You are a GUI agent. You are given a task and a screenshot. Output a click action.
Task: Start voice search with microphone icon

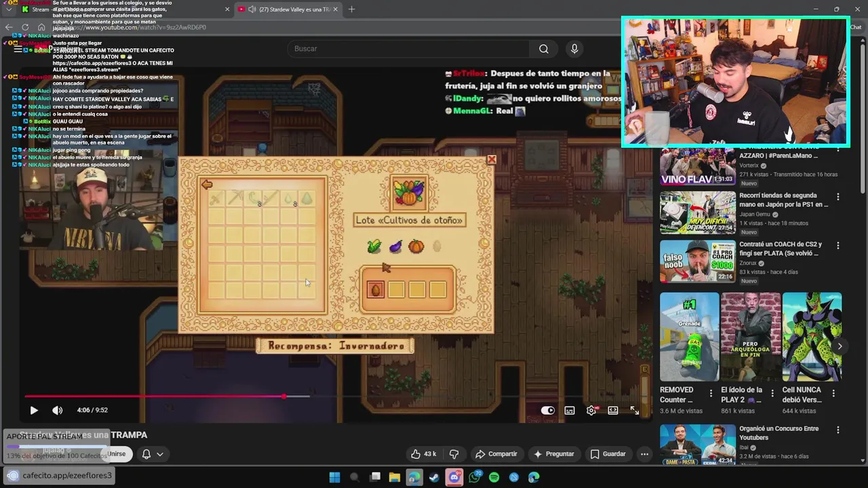point(574,49)
